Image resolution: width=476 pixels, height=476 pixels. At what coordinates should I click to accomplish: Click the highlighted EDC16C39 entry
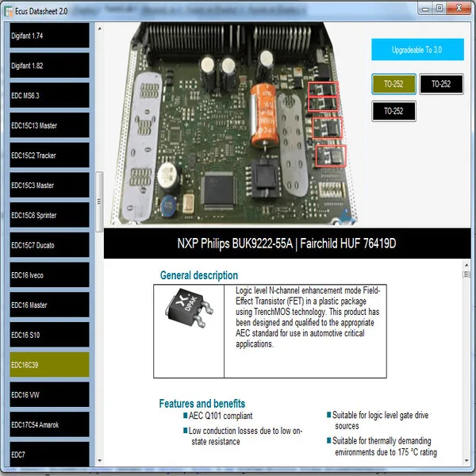(49, 365)
